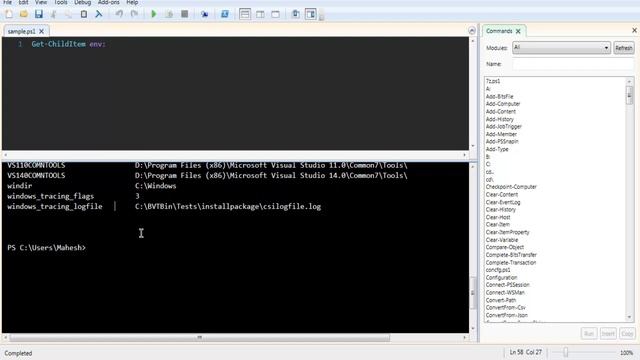The image size is (640, 360).
Task: Open the Debug menu
Action: [x=82, y=2]
